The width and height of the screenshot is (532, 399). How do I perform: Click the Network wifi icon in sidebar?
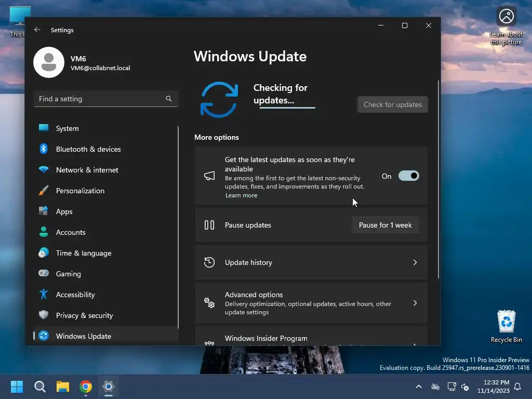click(44, 169)
